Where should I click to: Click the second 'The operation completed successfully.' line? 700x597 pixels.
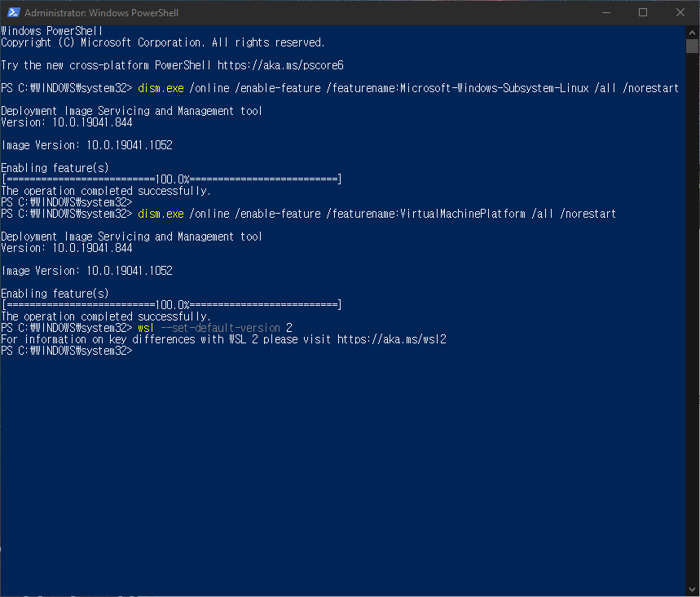point(106,316)
